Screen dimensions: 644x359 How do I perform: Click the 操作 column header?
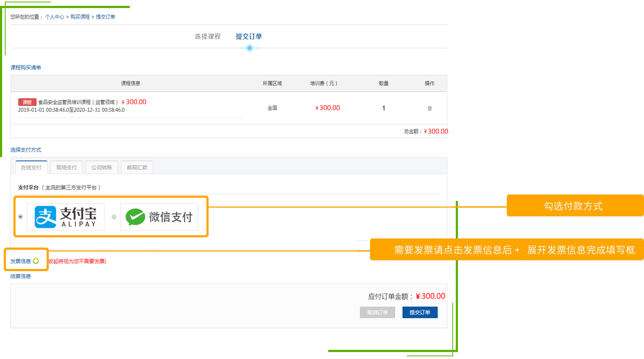[x=430, y=84]
